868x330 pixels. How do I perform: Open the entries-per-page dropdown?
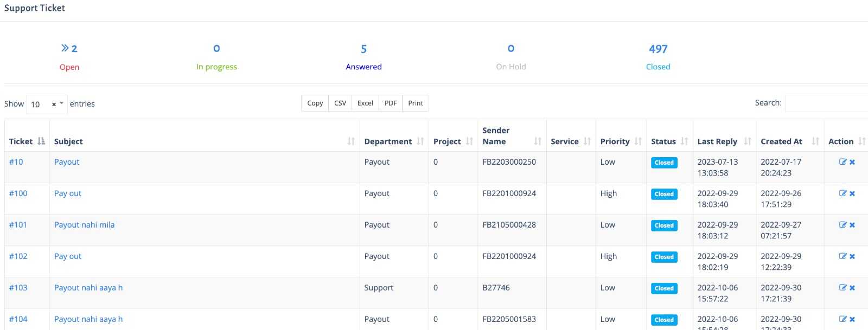(x=62, y=103)
